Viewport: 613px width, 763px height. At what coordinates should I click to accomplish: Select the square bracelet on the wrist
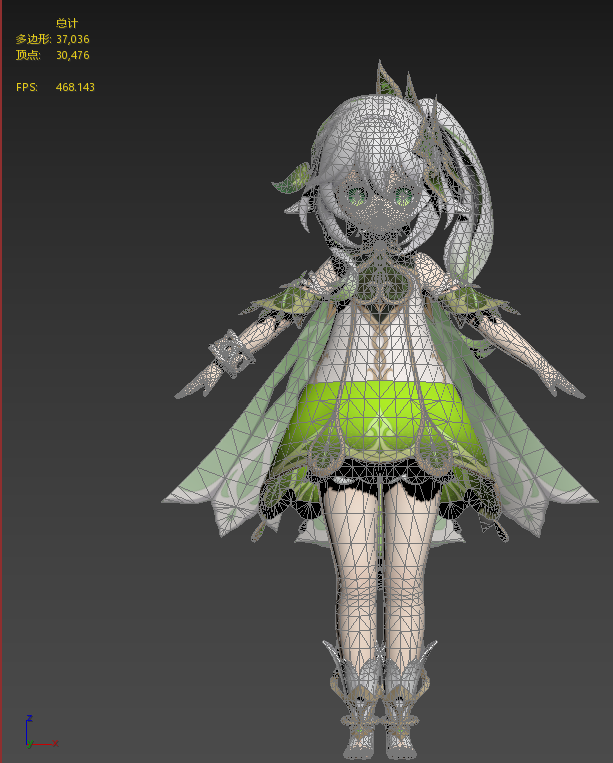point(231,352)
